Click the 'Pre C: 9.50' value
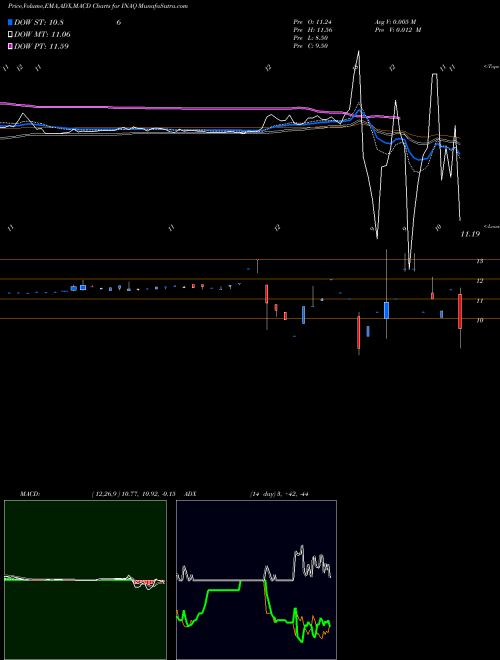Image resolution: width=500 pixels, height=660 pixels. 310,46
